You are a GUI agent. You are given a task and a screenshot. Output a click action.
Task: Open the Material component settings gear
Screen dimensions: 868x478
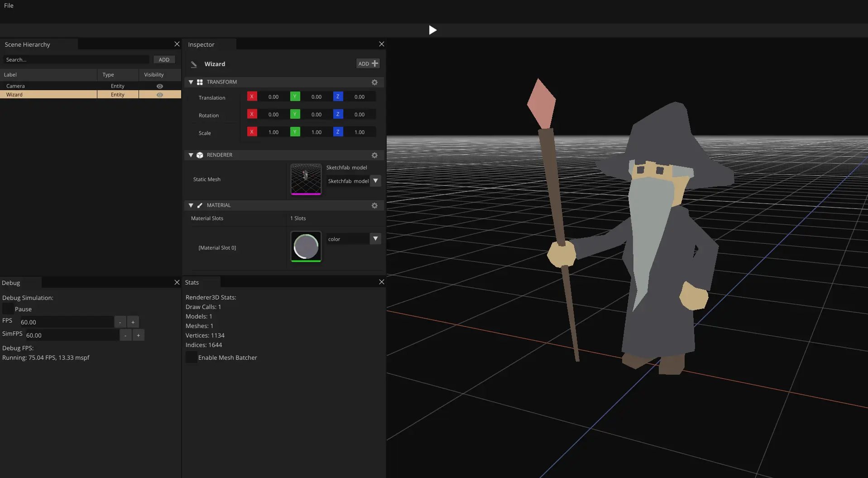pyautogui.click(x=374, y=206)
